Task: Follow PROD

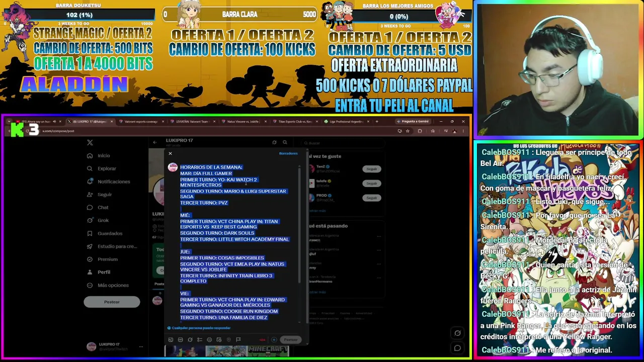Action: (371, 198)
